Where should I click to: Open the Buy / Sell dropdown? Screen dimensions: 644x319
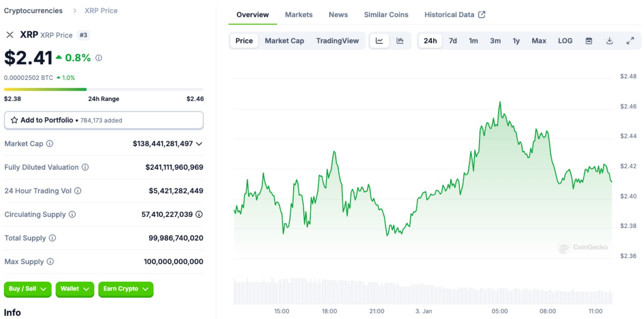coord(27,289)
